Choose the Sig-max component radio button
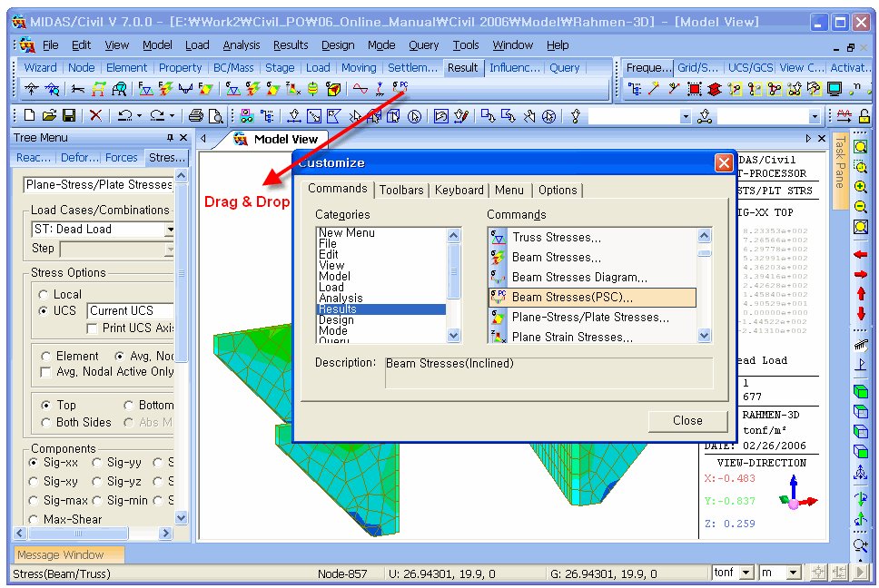 point(34,500)
